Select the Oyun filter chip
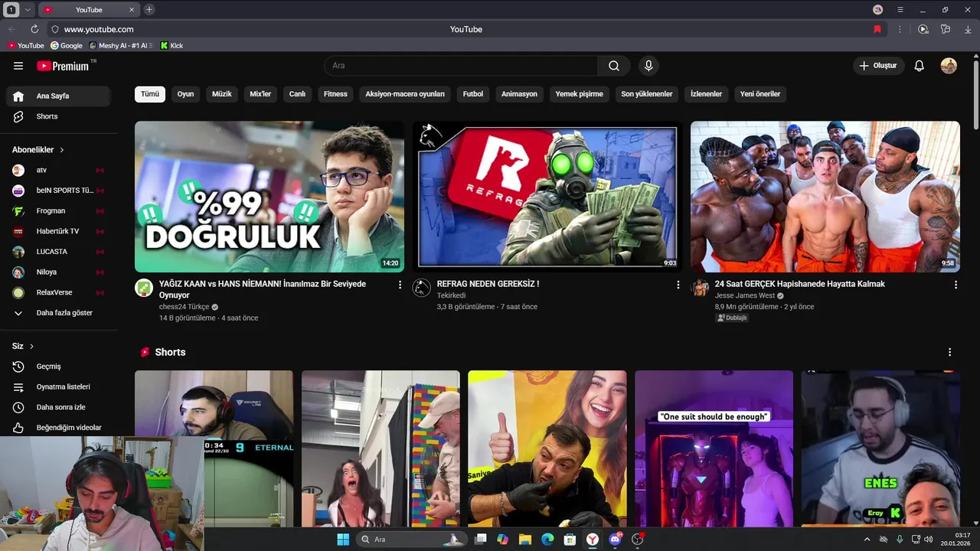Viewport: 980px width, 551px height. [x=185, y=94]
